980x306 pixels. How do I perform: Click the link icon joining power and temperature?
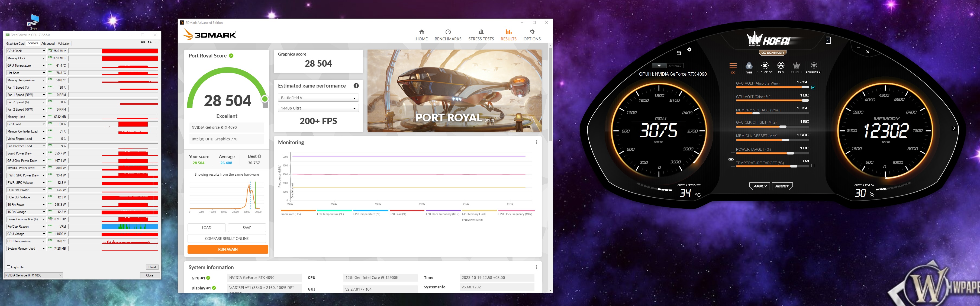click(731, 159)
